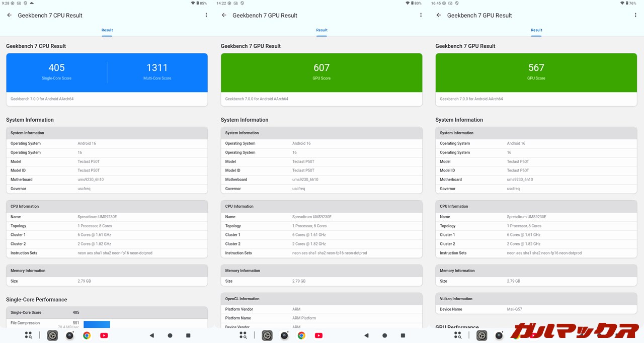Tap the 607 GPU Score card
Image resolution: width=644 pixels, height=343 pixels.
tap(321, 72)
